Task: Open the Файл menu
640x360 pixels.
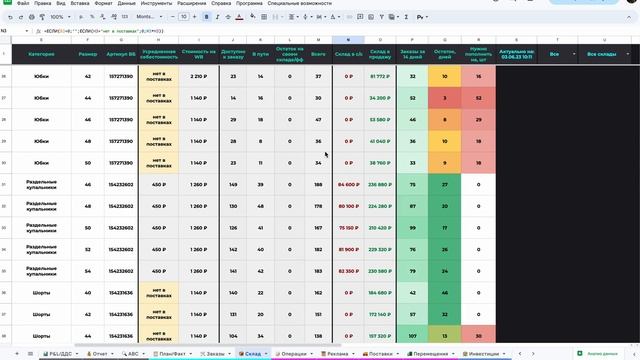Action: (x=23, y=3)
